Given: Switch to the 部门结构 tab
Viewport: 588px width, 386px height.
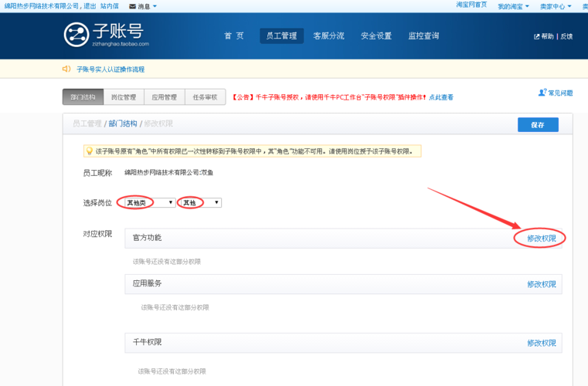Looking at the screenshot, I should point(83,97).
